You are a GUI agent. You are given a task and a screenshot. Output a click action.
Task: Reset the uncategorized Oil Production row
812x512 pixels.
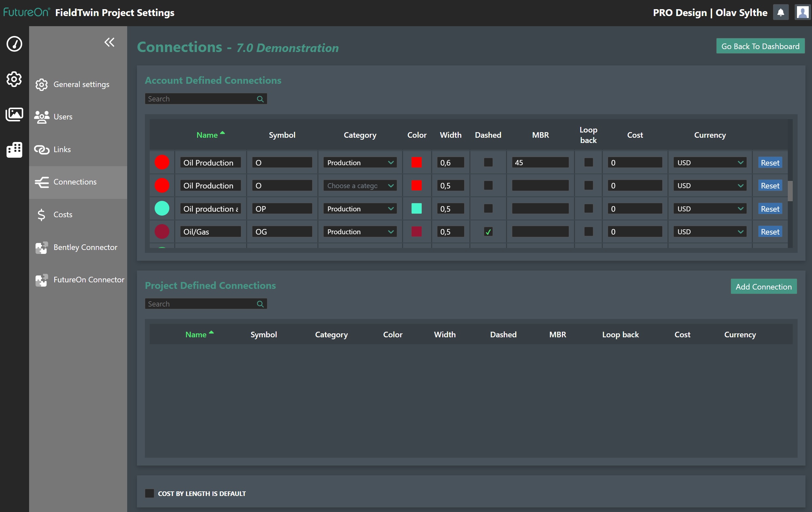click(770, 185)
